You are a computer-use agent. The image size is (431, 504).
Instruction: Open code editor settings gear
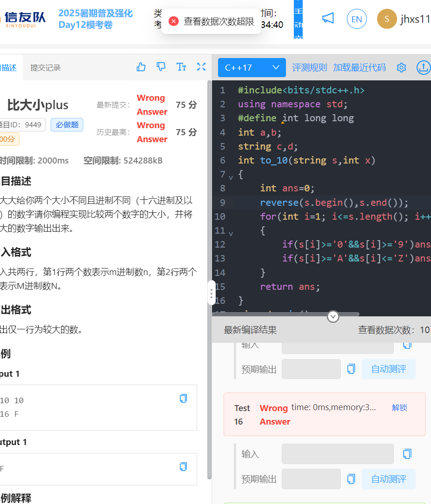[x=401, y=68]
